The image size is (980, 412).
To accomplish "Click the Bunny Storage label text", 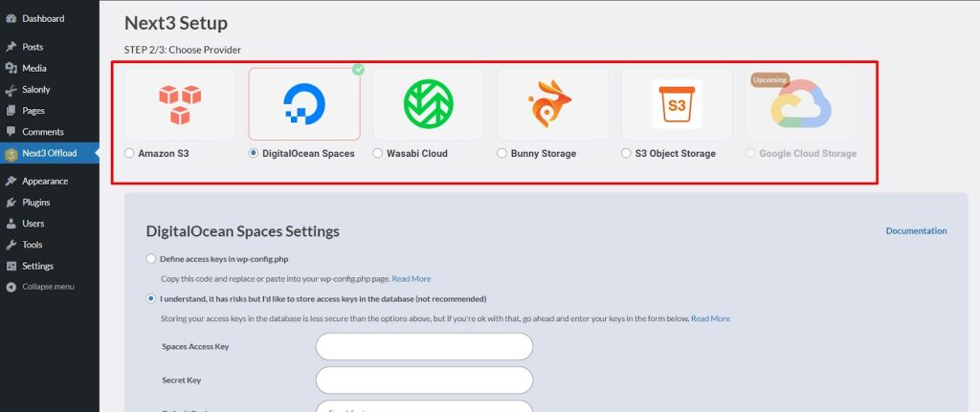I will pos(544,154).
